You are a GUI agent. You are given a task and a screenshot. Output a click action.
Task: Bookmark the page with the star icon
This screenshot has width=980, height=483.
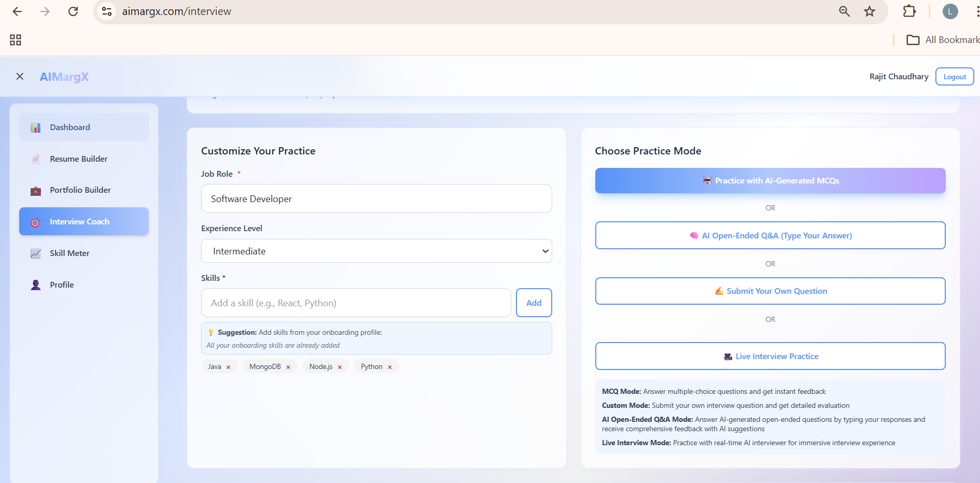[x=870, y=11]
